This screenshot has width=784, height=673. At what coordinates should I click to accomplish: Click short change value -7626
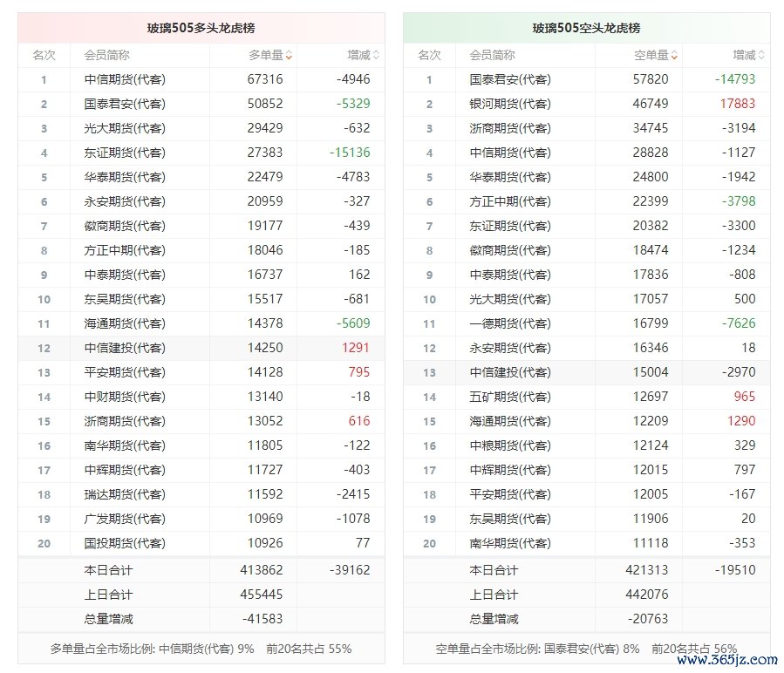point(739,323)
